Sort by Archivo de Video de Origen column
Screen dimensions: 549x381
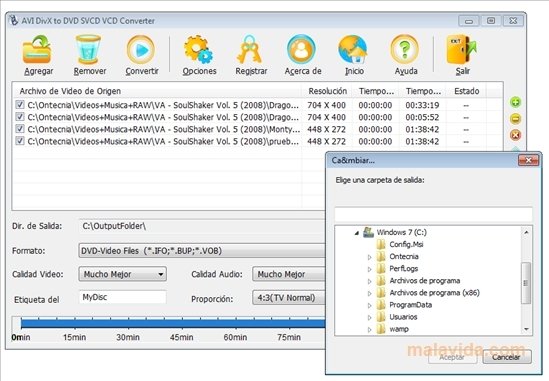158,91
